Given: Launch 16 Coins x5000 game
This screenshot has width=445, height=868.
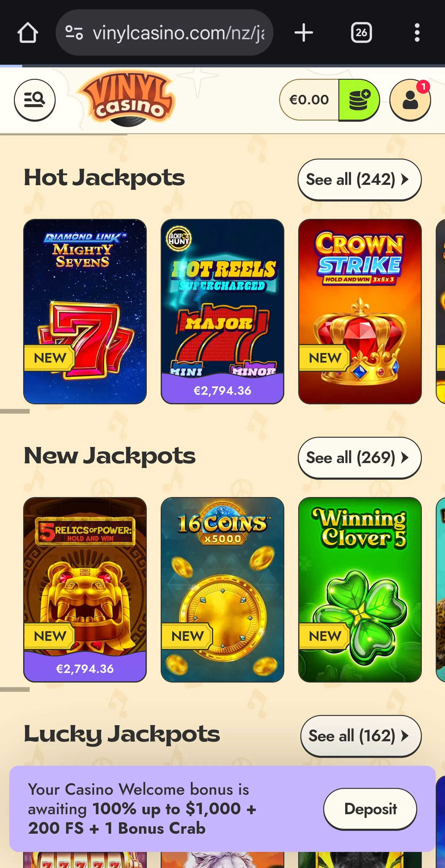Looking at the screenshot, I should point(222,590).
